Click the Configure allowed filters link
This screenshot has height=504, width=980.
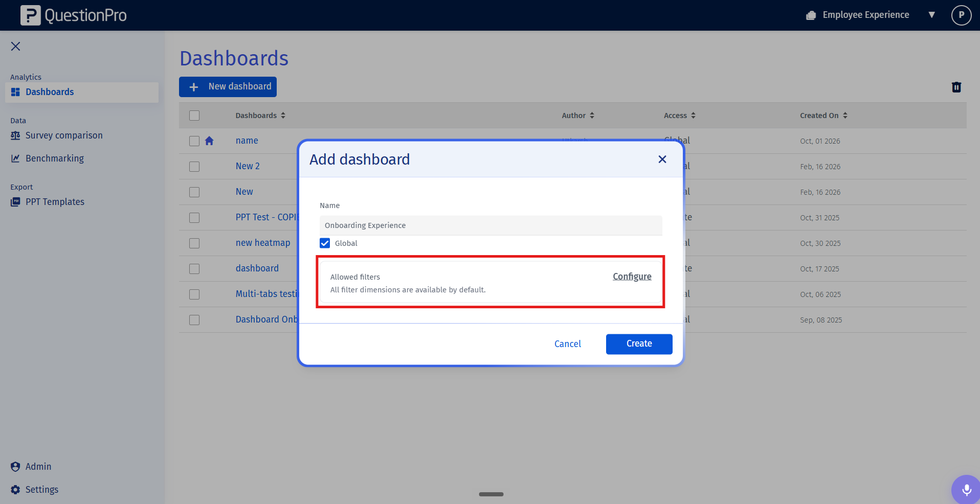coord(632,277)
